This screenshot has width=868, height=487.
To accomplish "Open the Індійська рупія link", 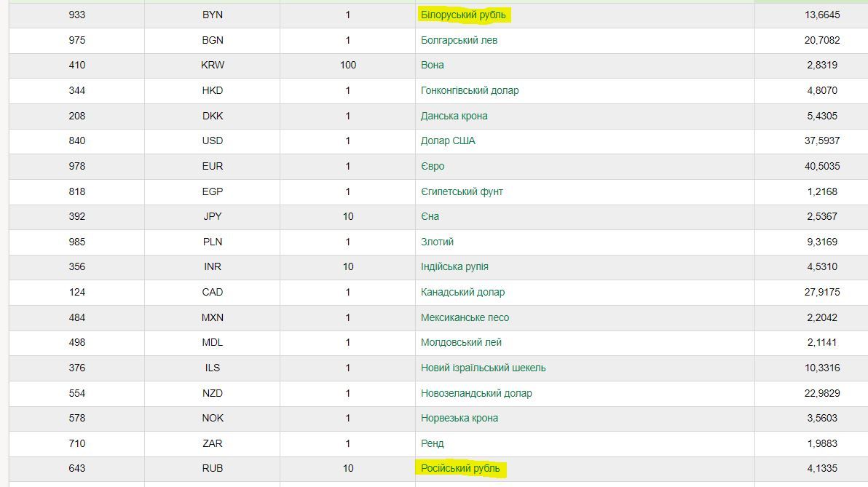I will (454, 266).
